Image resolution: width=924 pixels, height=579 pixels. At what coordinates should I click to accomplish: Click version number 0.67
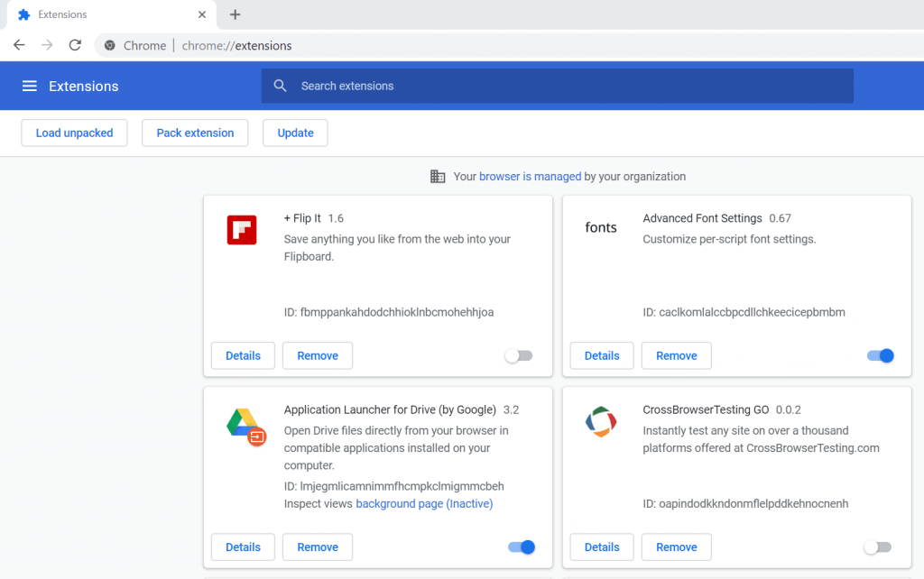click(781, 218)
